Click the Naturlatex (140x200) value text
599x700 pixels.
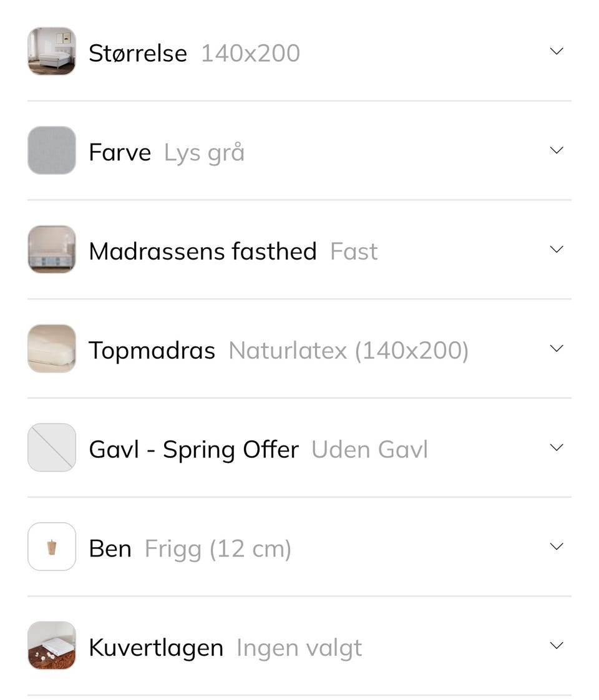(348, 351)
